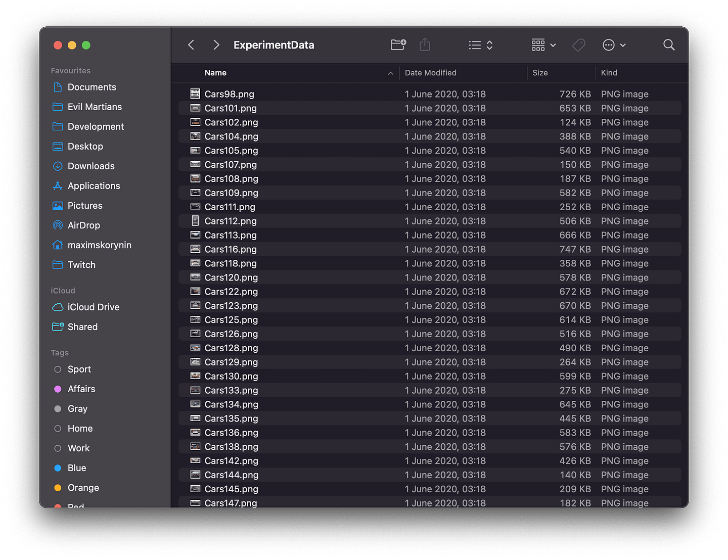This screenshot has width=728, height=560.
Task: Click the Share toolbar icon
Action: [425, 44]
